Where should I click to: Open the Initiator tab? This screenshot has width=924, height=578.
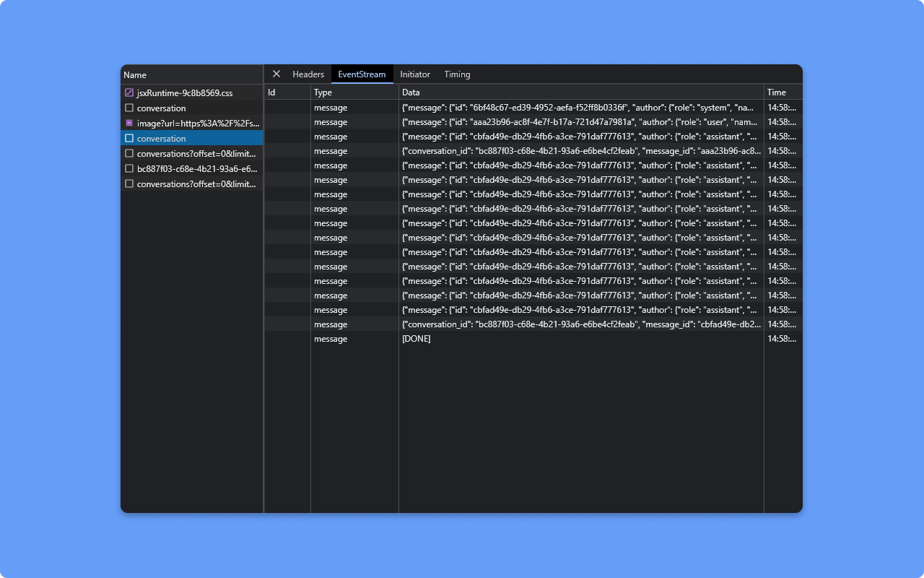click(415, 74)
